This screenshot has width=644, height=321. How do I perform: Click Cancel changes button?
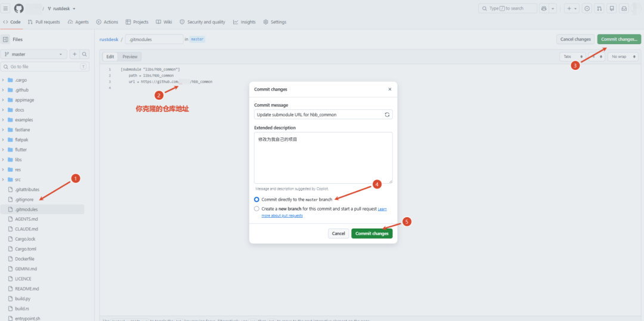click(x=575, y=39)
